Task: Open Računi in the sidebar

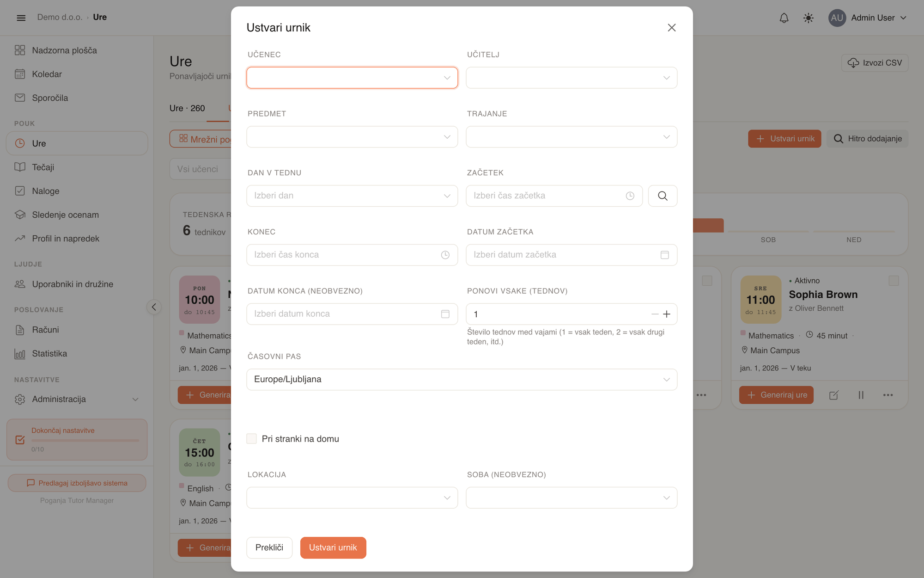Action: [x=77, y=330]
